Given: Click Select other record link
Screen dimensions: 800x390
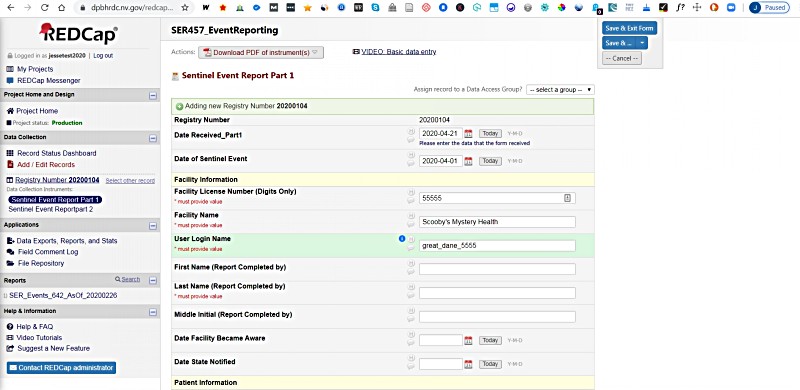Looking at the screenshot, I should 130,181.
